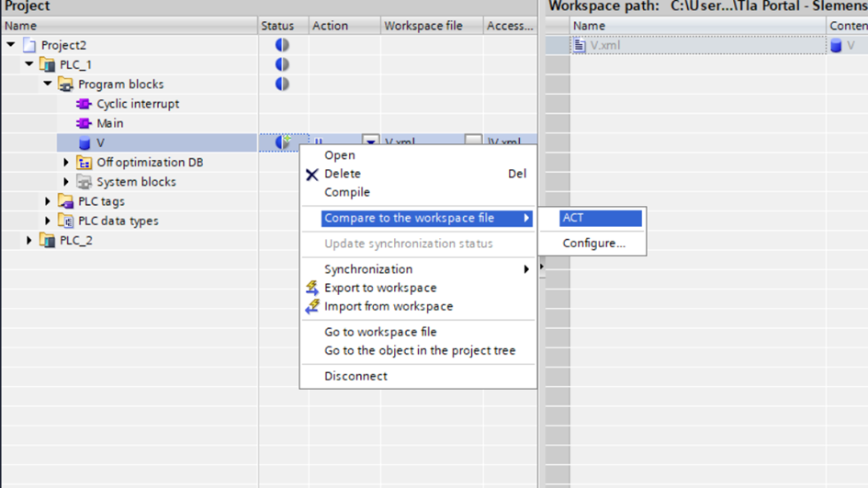The image size is (868, 488).
Task: Click the Workspace file column header
Action: (423, 26)
